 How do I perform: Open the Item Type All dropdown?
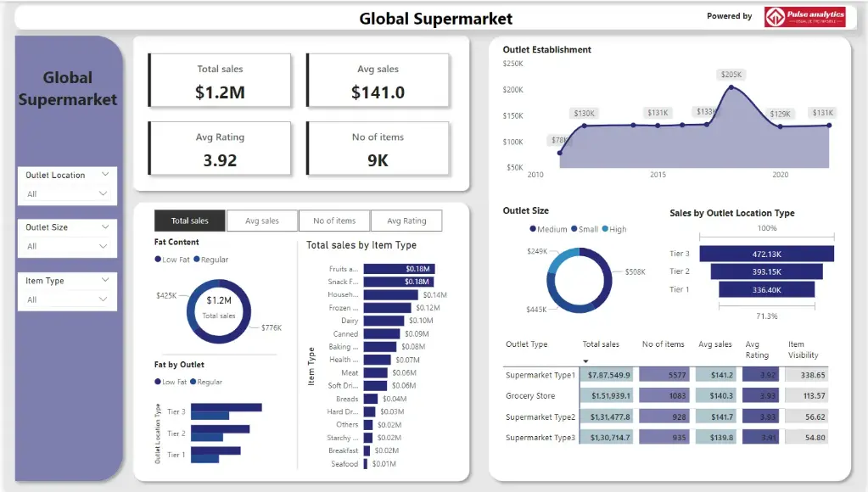point(67,299)
